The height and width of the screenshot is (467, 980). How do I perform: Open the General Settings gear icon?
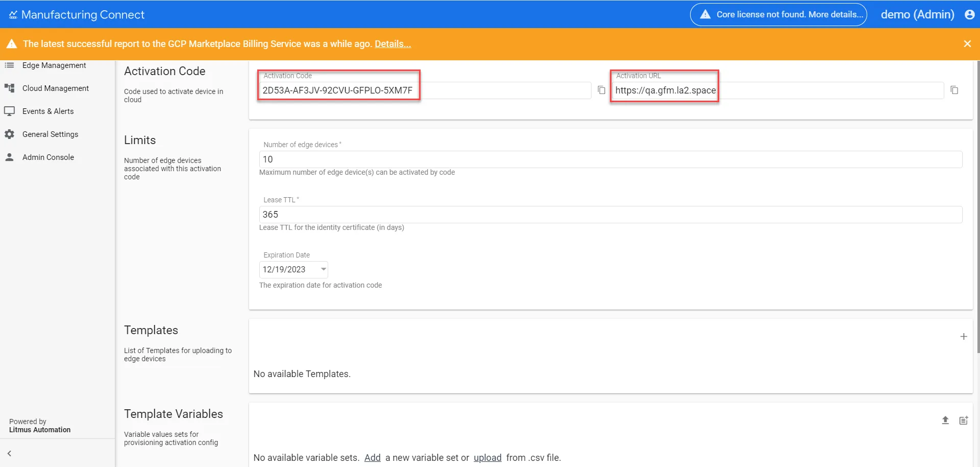tap(9, 134)
